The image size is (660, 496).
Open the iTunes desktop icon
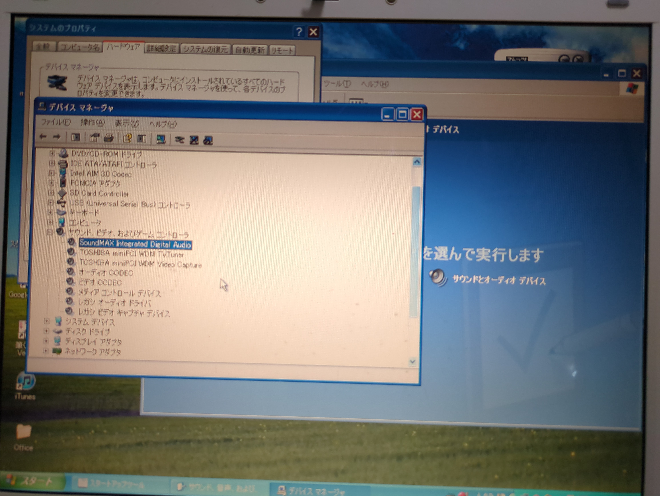tap(25, 381)
